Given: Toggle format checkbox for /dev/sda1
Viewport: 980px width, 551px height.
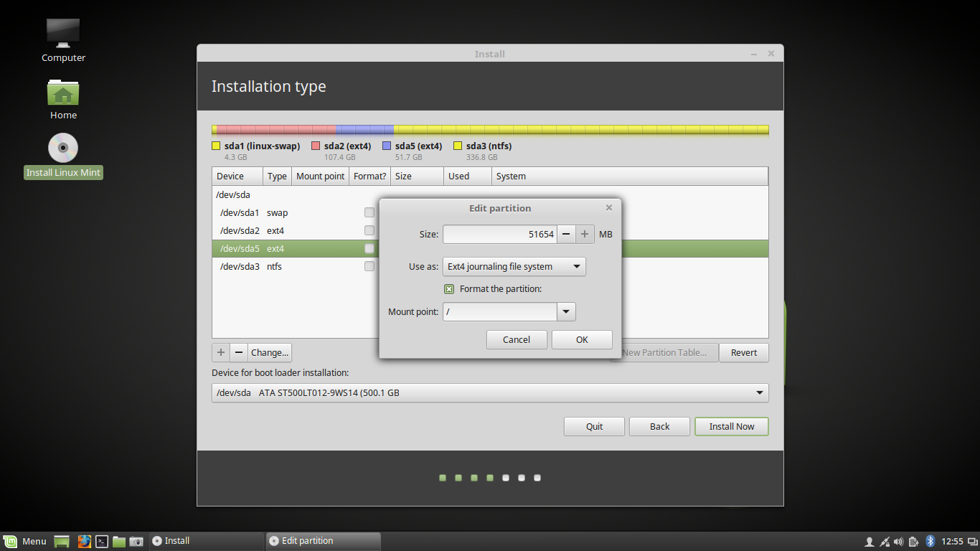Looking at the screenshot, I should pos(369,212).
